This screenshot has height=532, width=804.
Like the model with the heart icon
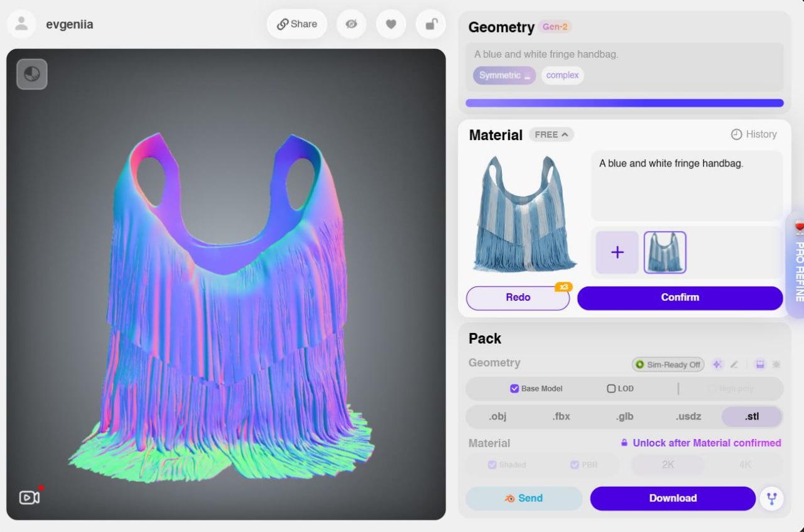click(391, 24)
